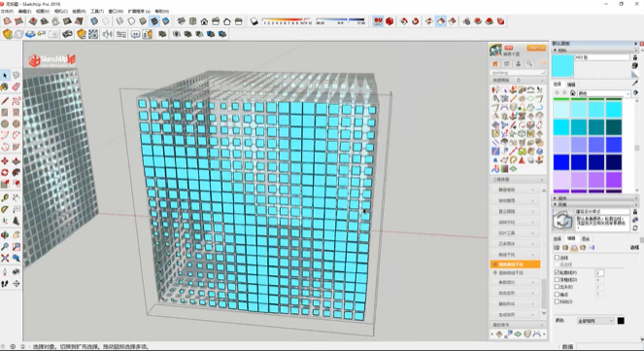Click the 基础形体 plugin button
Screen dimensions: 644x351
click(516, 303)
